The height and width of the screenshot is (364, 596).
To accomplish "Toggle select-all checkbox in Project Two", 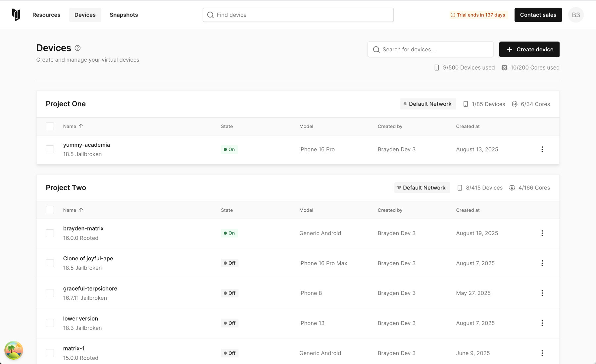I will pos(50,210).
